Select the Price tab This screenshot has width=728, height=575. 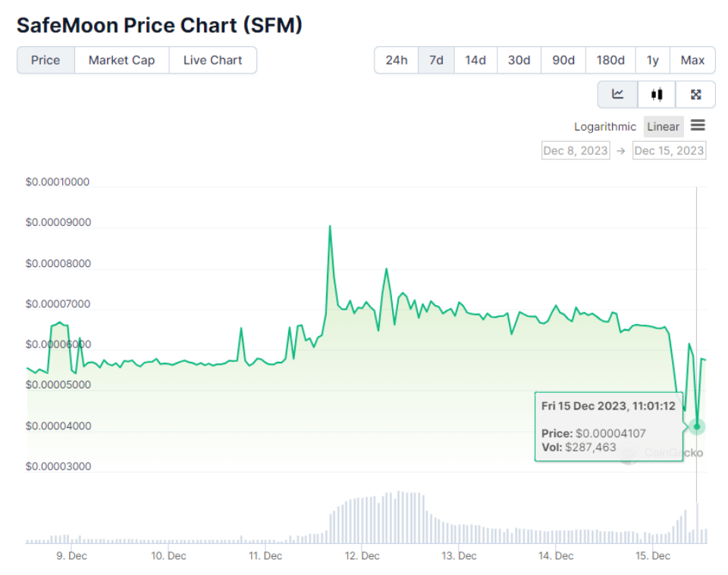tap(45, 61)
